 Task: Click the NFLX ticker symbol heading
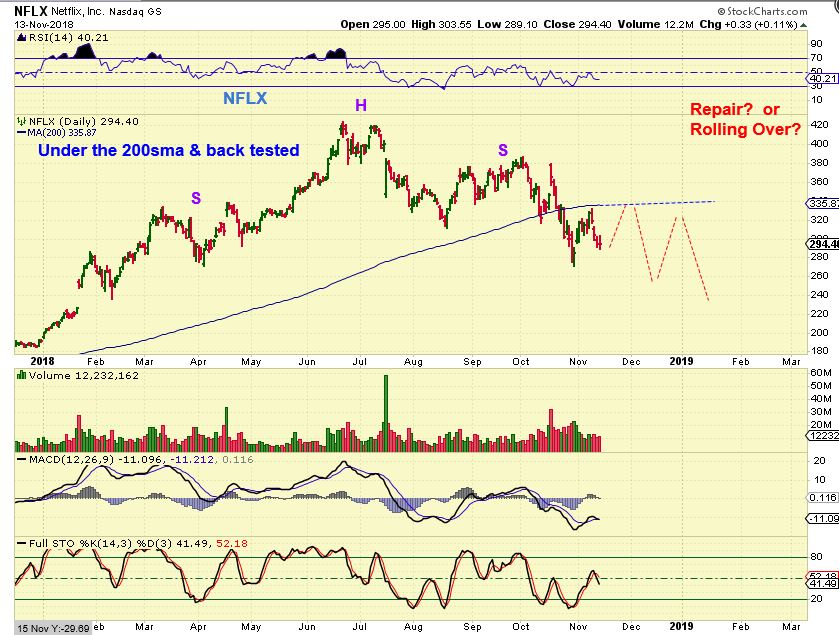pos(31,11)
